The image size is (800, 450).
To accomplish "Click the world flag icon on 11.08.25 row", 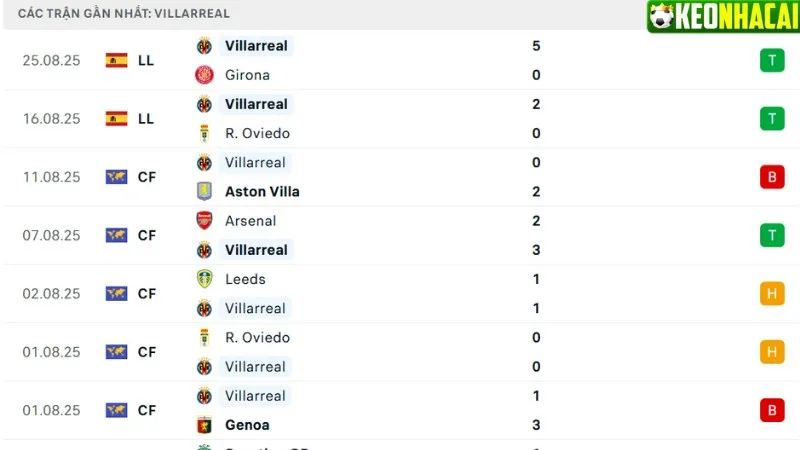I will click(x=117, y=177).
